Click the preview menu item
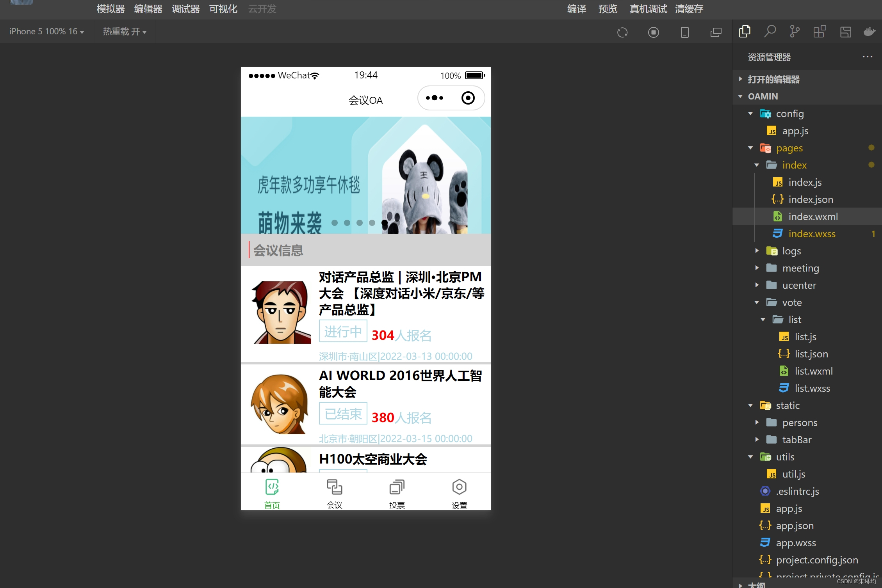The height and width of the screenshot is (588, 882). point(608,9)
